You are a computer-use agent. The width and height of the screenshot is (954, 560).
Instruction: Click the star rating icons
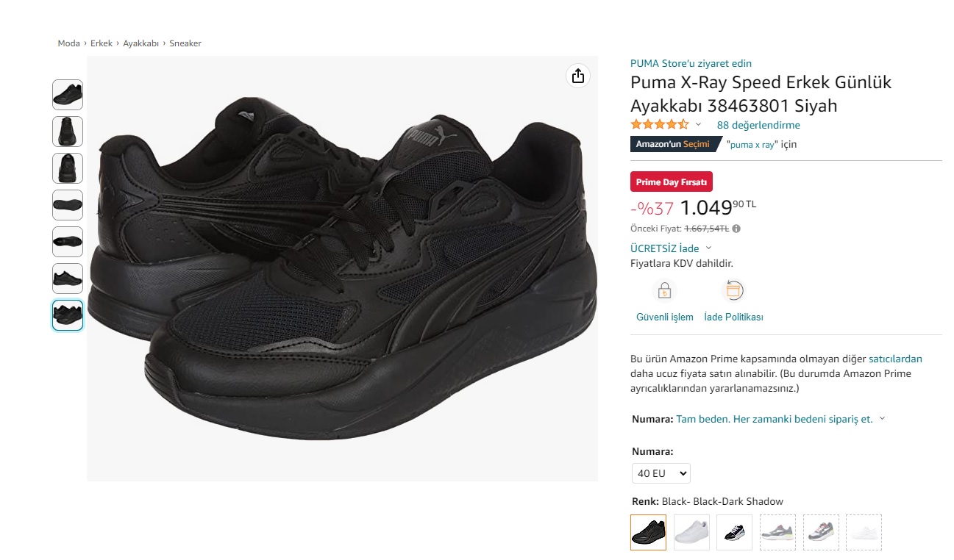tap(659, 125)
